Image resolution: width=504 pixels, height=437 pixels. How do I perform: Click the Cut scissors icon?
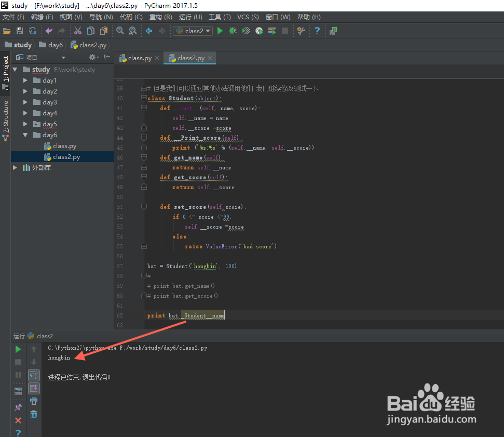click(x=78, y=31)
